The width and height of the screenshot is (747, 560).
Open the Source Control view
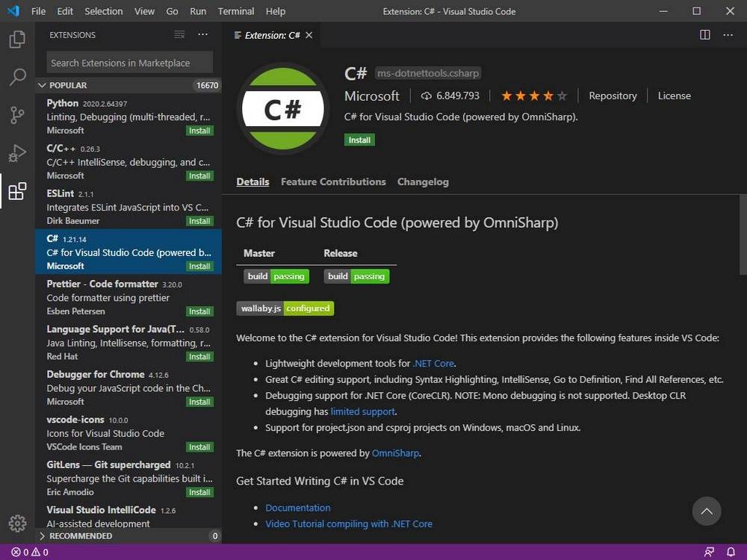pos(17,115)
